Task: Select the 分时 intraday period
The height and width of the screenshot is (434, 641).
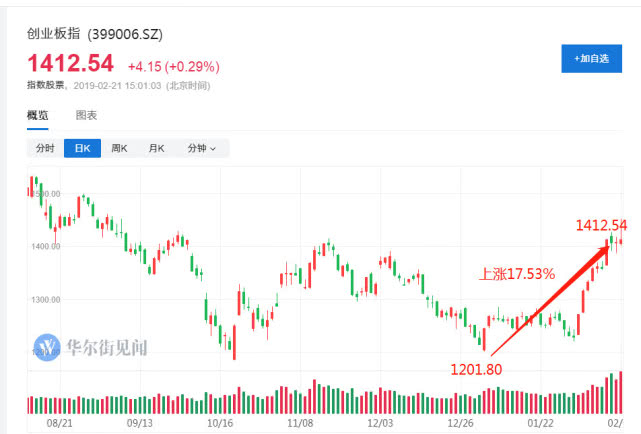Action: (45, 148)
